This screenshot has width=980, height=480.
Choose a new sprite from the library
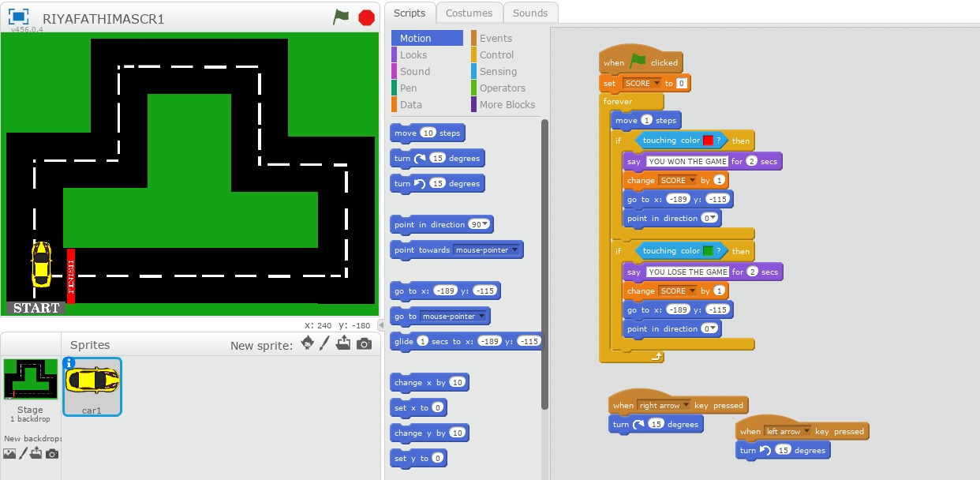point(307,343)
